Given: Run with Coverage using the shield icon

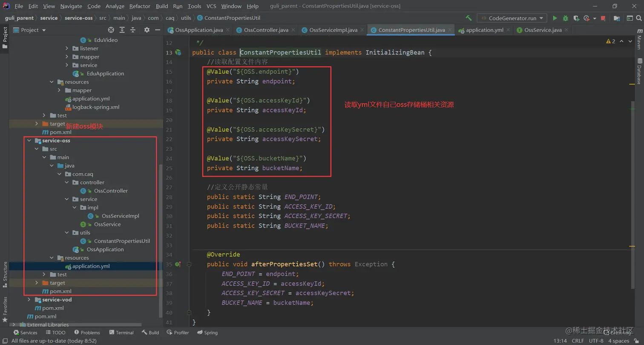Looking at the screenshot, I should coord(576,18).
